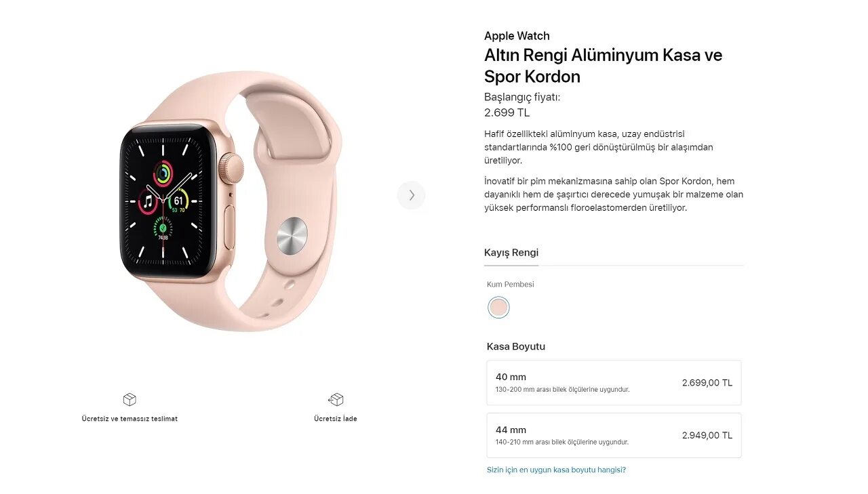The width and height of the screenshot is (868, 494).
Task: Click the free returns box icon
Action: (x=336, y=399)
